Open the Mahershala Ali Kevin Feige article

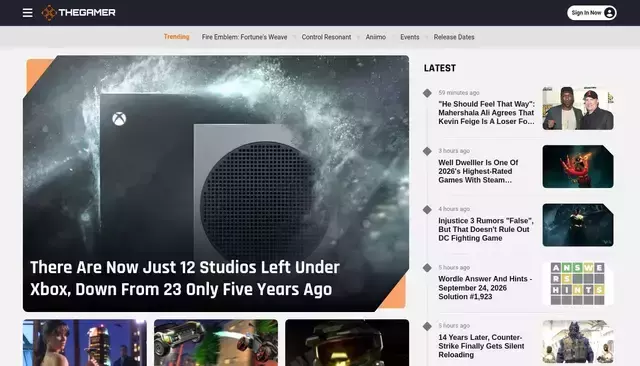[x=486, y=113]
